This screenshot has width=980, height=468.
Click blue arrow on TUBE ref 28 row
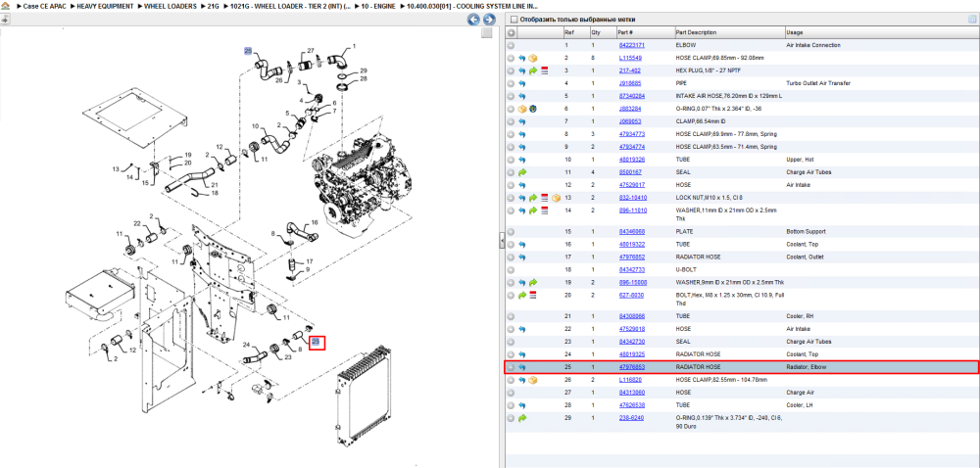point(522,405)
